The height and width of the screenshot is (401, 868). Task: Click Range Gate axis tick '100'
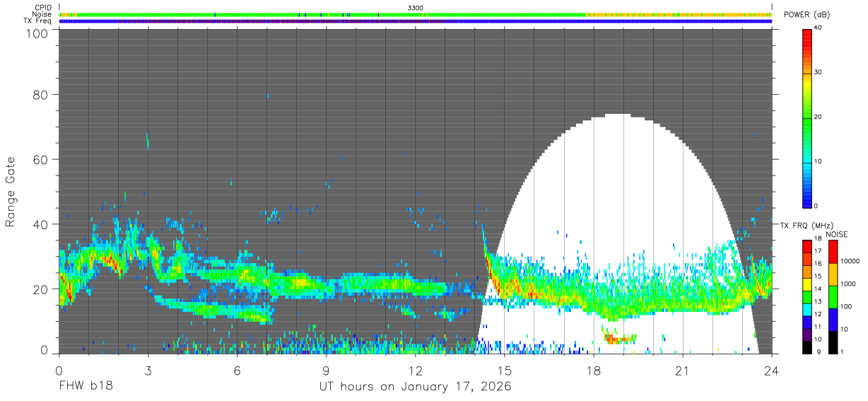[36, 33]
